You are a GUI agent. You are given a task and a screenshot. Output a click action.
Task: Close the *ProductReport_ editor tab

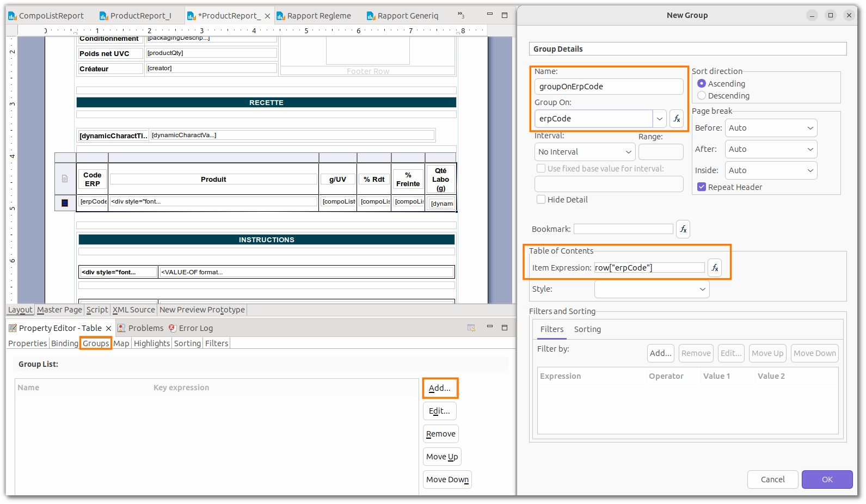267,16
